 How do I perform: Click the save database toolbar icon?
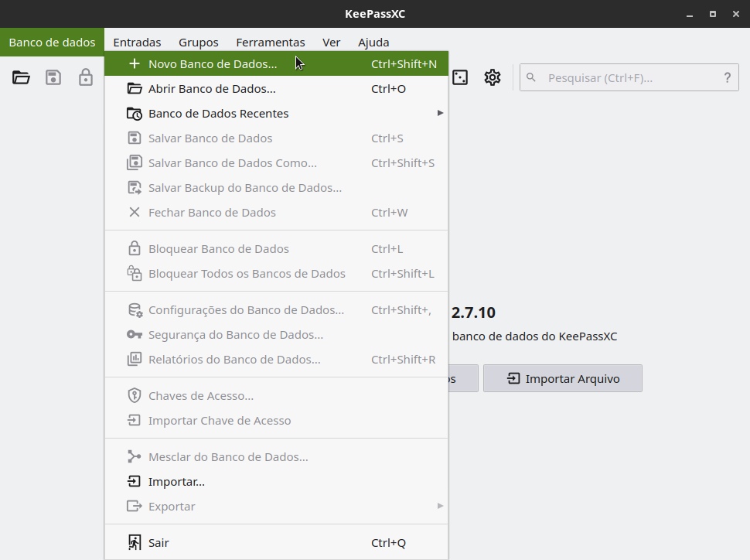point(53,77)
